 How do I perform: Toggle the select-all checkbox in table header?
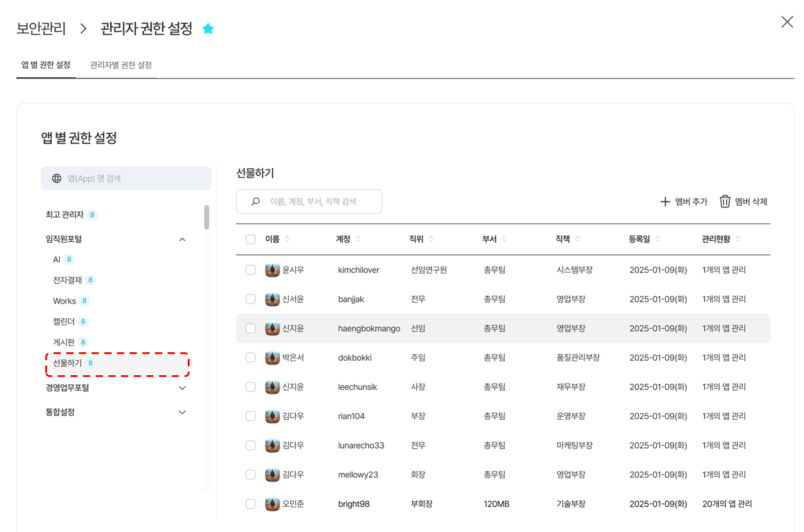pyautogui.click(x=250, y=239)
